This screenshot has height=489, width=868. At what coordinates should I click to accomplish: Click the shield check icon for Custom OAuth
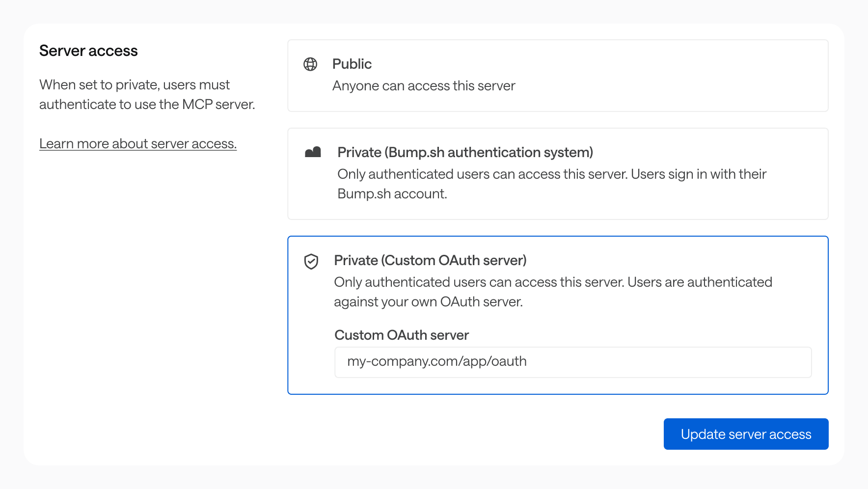pos(311,262)
